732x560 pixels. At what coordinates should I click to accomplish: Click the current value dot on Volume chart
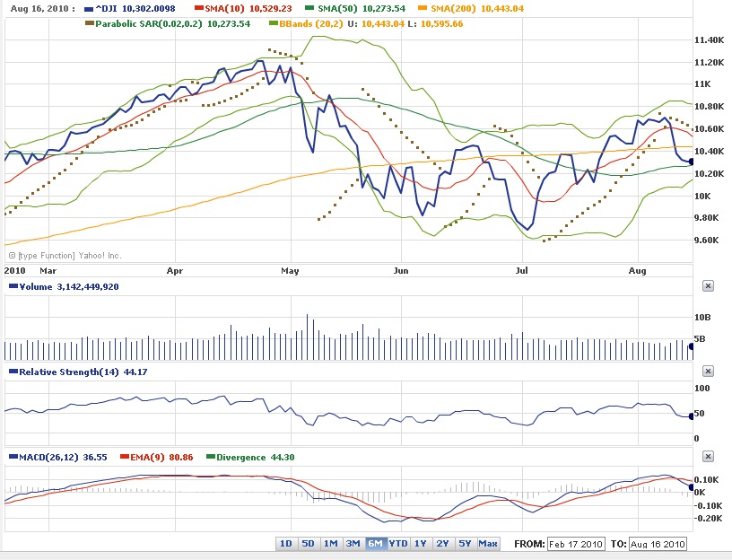(692, 346)
